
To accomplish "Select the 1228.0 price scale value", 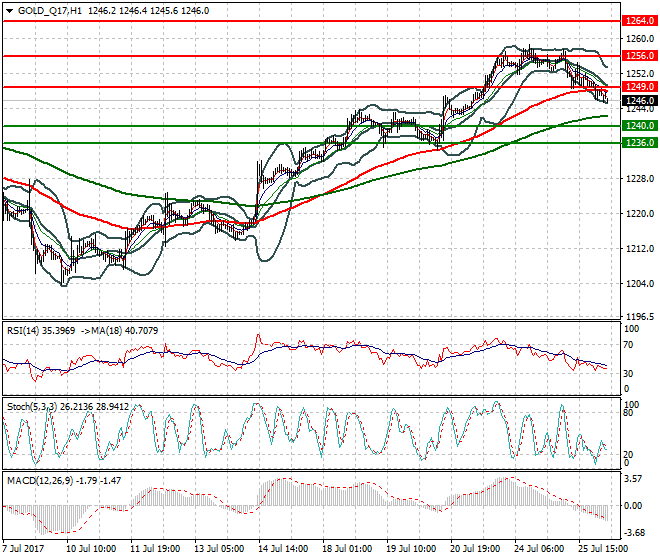I will pos(640,179).
